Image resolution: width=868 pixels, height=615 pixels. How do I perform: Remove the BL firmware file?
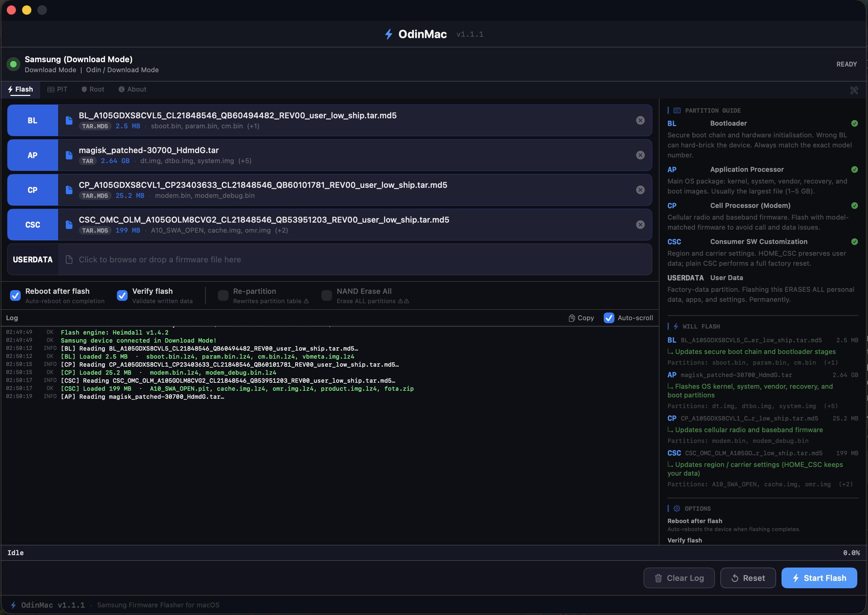tap(640, 120)
